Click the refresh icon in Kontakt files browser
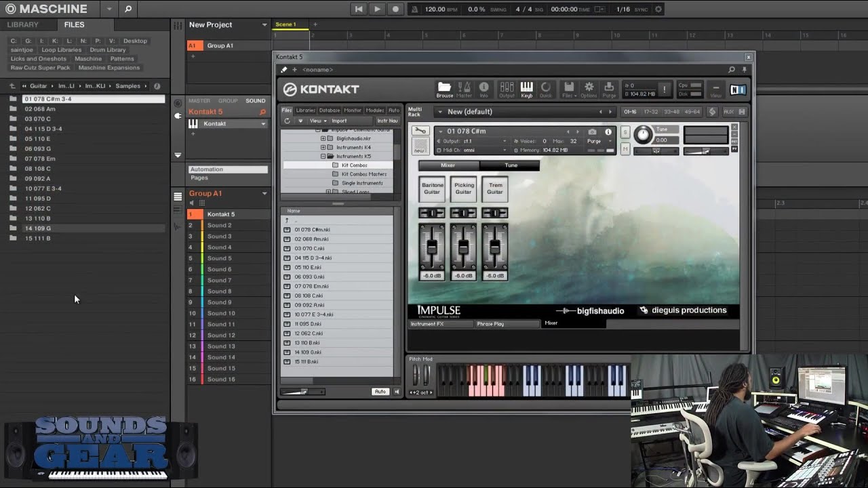Image resolution: width=868 pixels, height=488 pixels. [x=287, y=121]
